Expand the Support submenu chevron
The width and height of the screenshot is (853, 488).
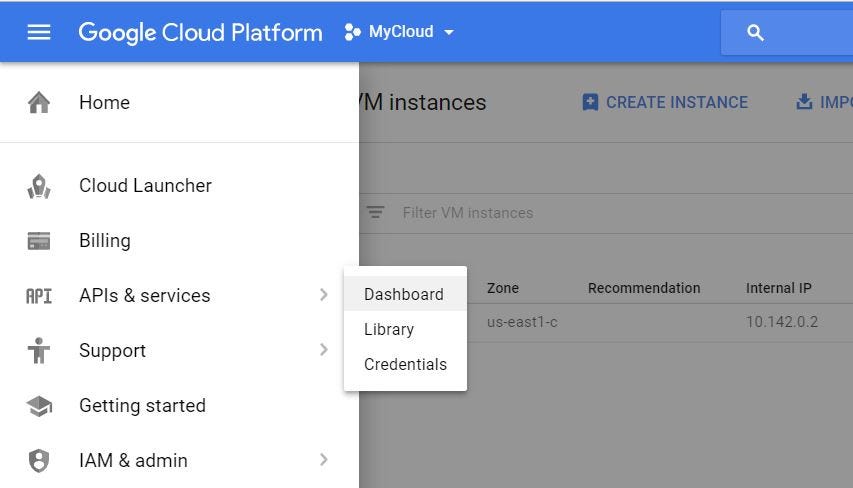[x=324, y=349]
